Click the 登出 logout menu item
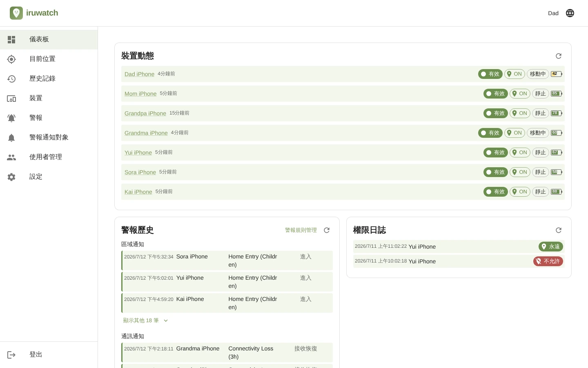 49,355
